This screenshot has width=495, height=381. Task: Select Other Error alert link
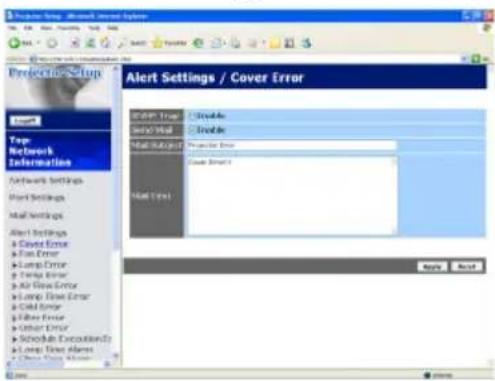(x=44, y=328)
